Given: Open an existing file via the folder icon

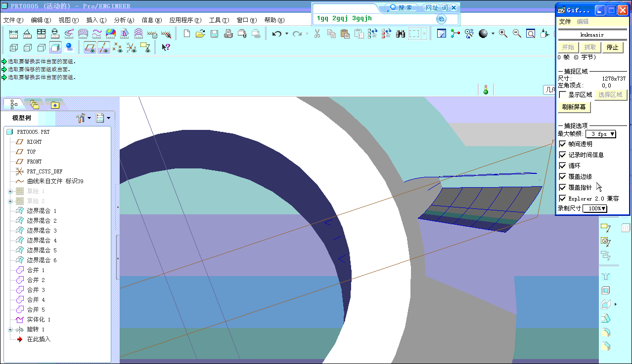Looking at the screenshot, I should tap(200, 34).
